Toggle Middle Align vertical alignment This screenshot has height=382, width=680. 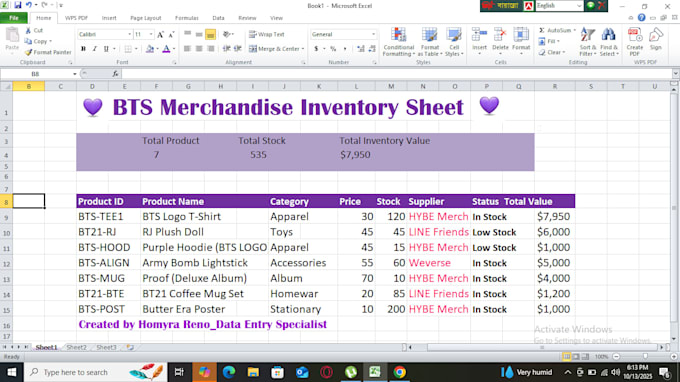(x=199, y=34)
